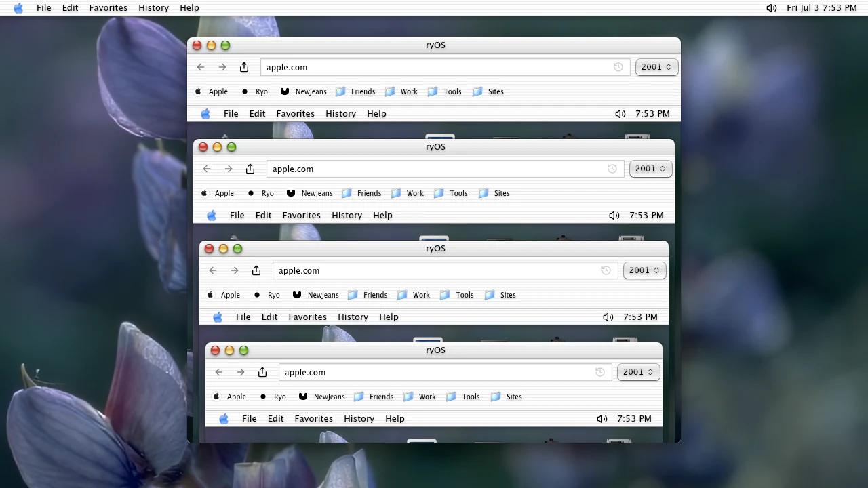Open Apple favorite in innermost ryOS window
868x488 pixels.
(x=229, y=396)
